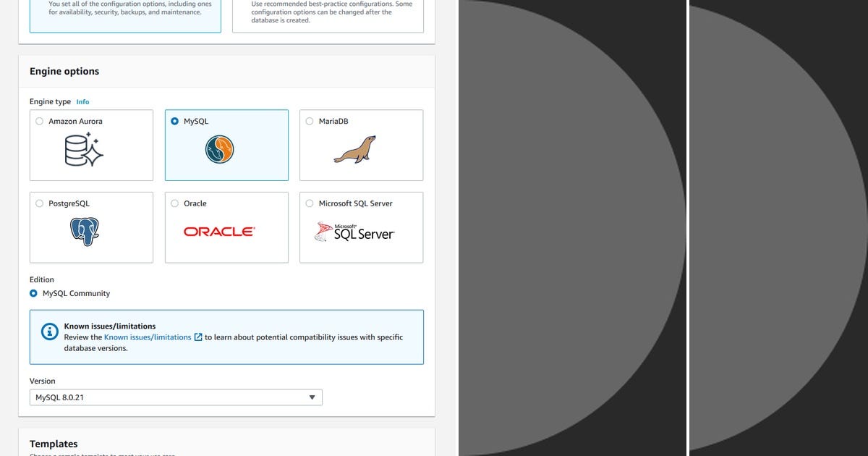Click the Amazon Aurora label text
Screen dimensions: 868x456
pos(75,122)
